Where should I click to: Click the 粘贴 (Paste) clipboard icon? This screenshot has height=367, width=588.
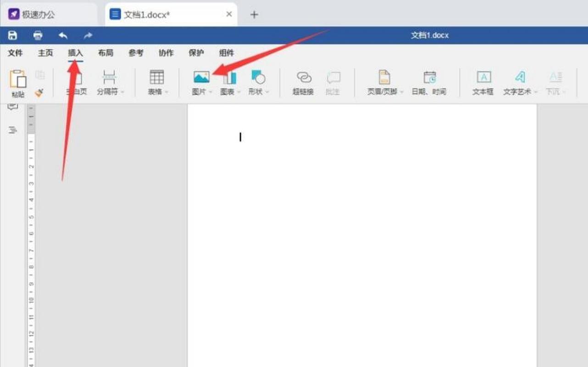[x=18, y=79]
